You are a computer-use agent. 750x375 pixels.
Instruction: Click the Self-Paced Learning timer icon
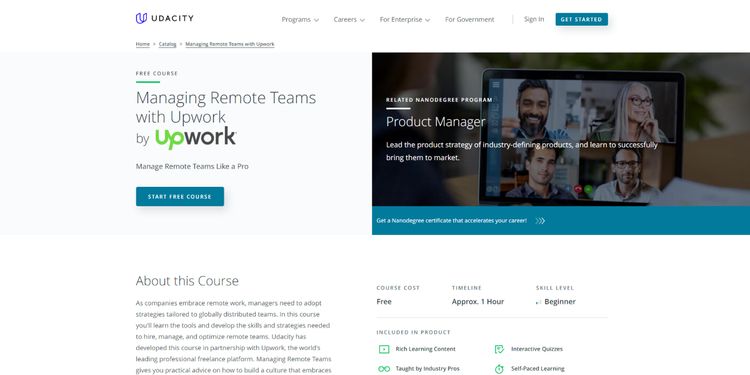point(499,369)
